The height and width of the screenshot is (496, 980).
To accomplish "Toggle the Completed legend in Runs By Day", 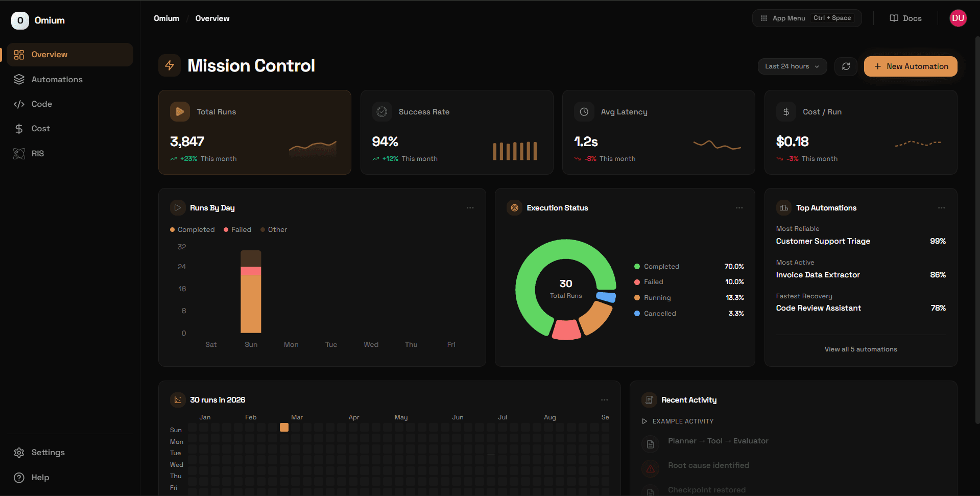I will click(x=192, y=229).
